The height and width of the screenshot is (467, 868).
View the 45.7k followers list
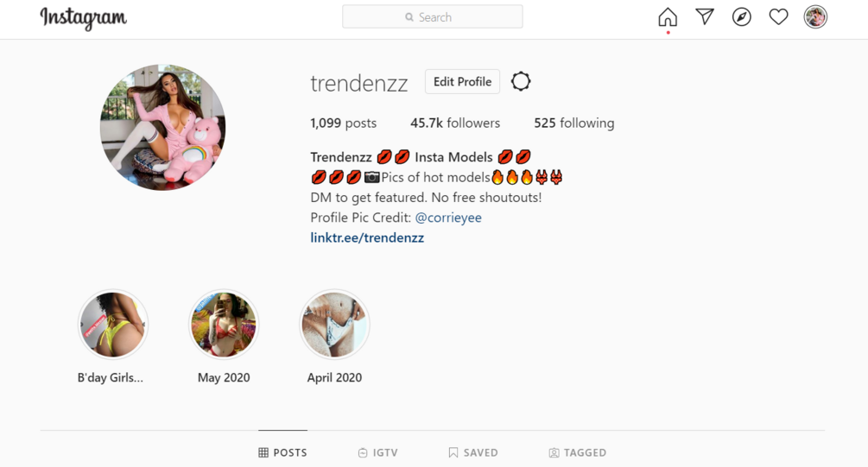tap(455, 123)
